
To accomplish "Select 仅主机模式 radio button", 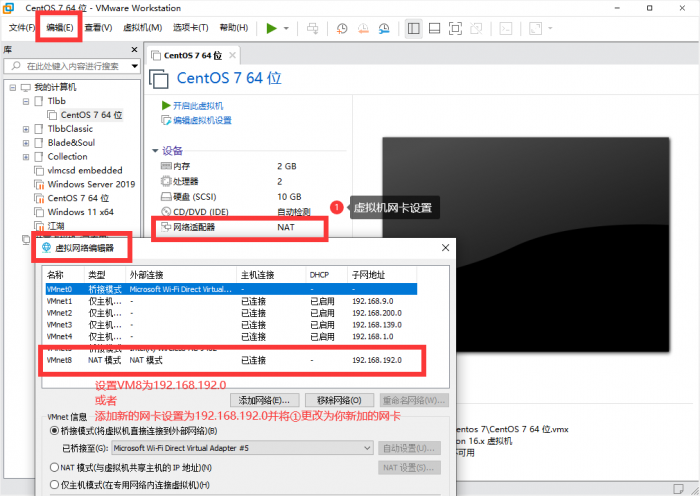I will [55, 485].
